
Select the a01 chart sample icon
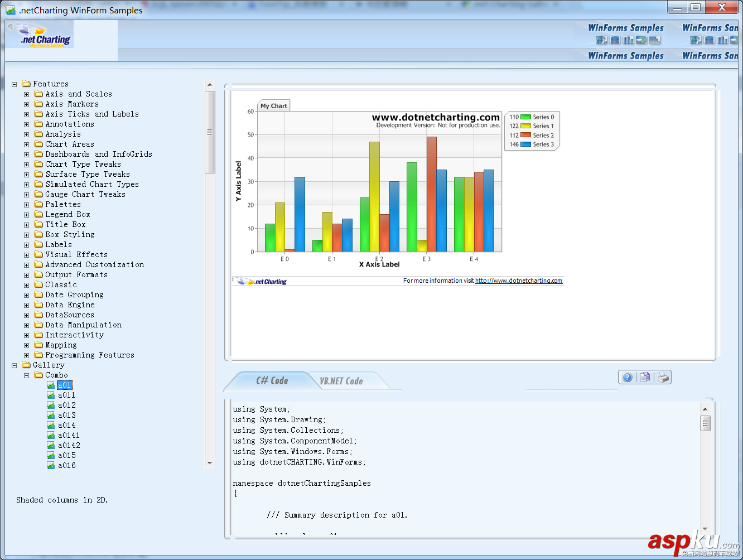click(x=51, y=385)
